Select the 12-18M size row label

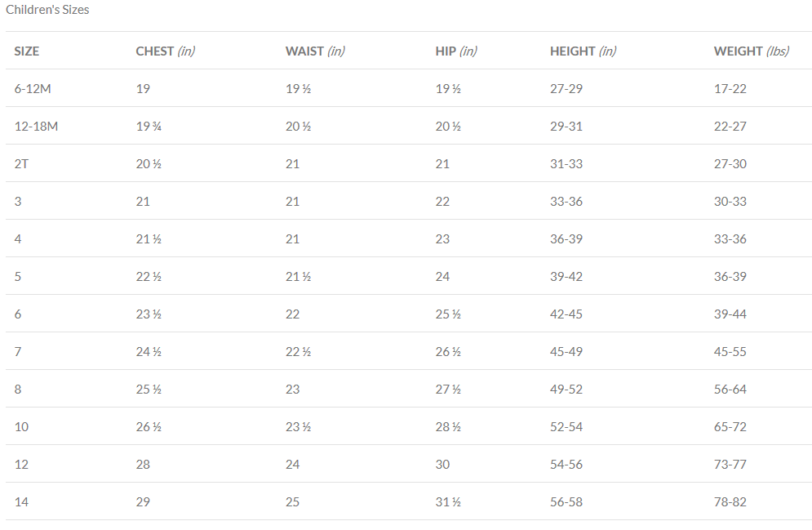36,126
